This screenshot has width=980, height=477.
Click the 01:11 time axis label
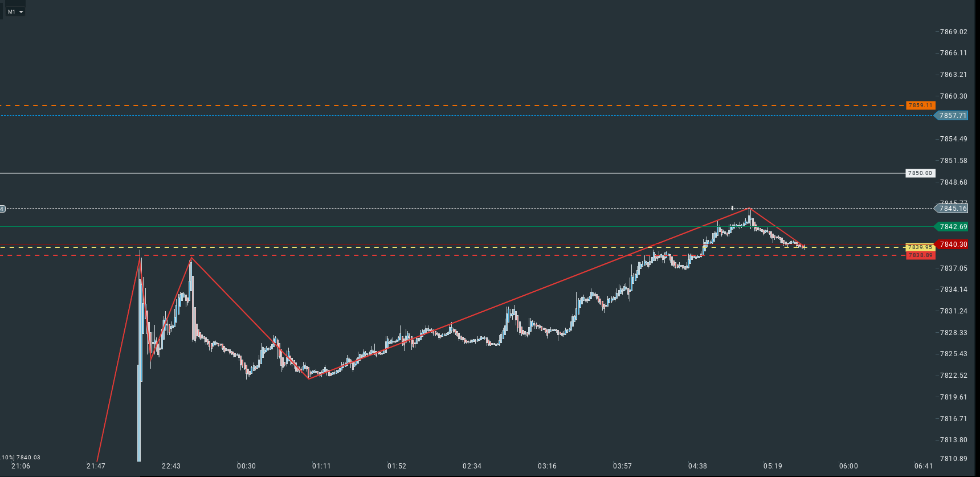click(321, 466)
